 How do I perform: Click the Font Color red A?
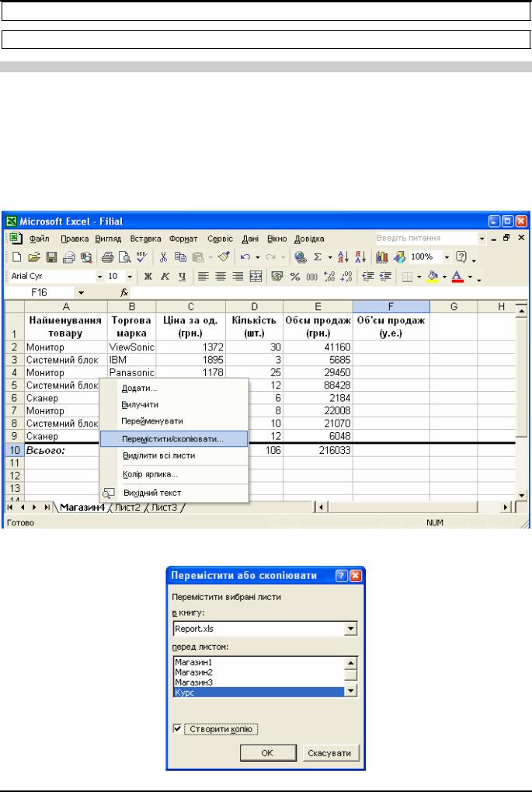coord(457,276)
